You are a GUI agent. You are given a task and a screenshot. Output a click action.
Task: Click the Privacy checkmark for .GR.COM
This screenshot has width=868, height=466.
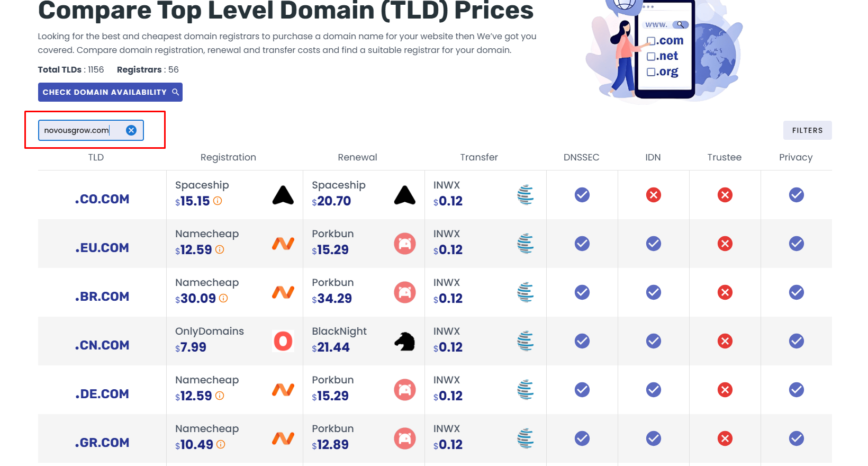click(x=797, y=438)
